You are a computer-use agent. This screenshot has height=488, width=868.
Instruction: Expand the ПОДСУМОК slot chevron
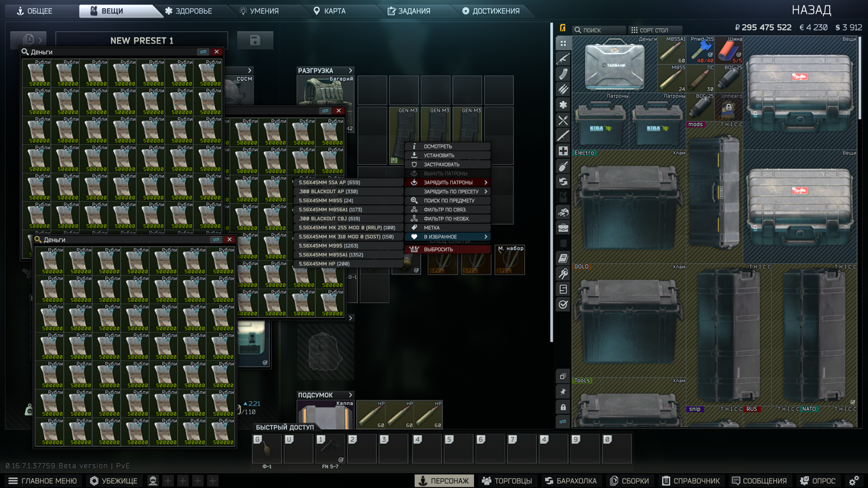(351, 395)
